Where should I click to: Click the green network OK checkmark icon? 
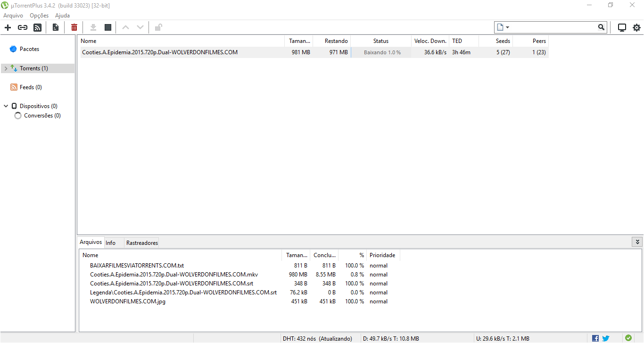628,338
